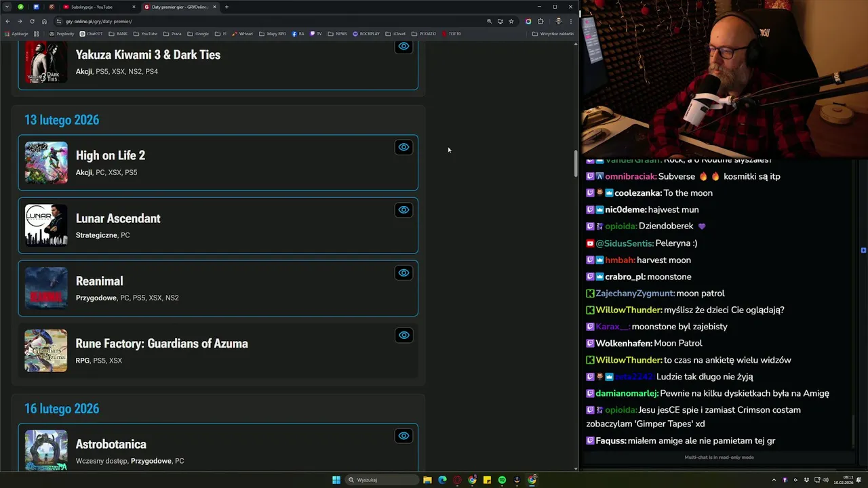Open browser home page
The height and width of the screenshot is (488, 868).
[x=44, y=21]
